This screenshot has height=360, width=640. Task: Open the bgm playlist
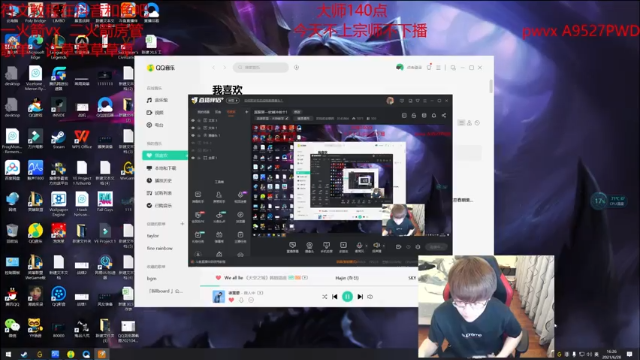pos(151,278)
